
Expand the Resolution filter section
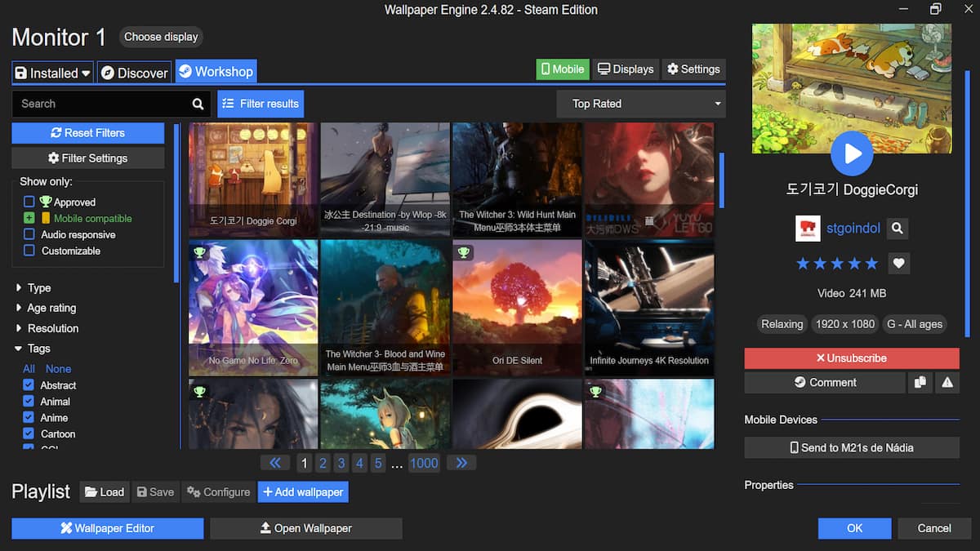point(47,328)
